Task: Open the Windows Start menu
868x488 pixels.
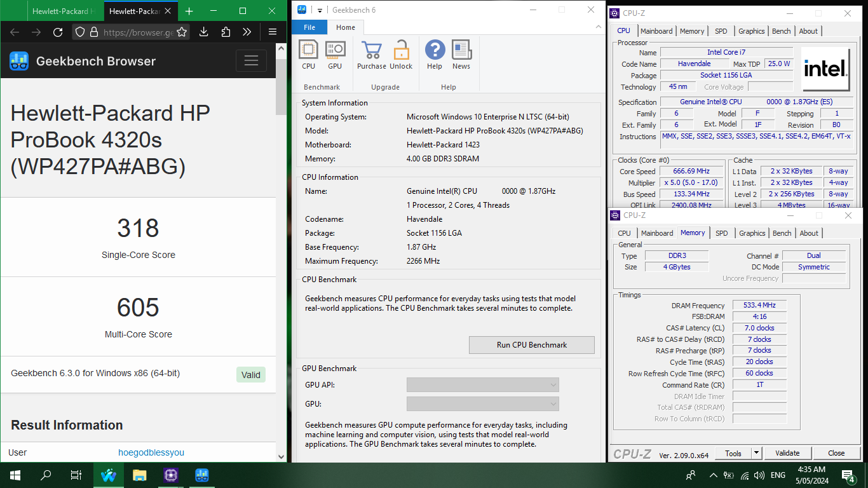Action: point(15,475)
